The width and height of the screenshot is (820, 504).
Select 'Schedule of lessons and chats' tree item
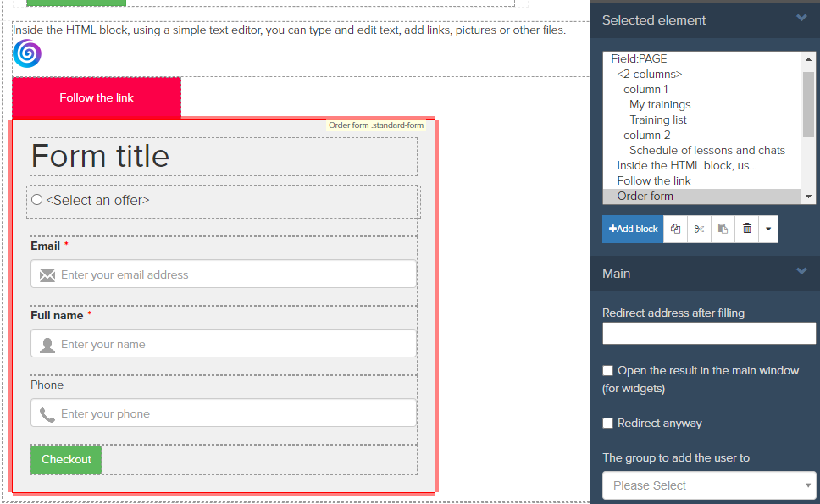(x=707, y=150)
